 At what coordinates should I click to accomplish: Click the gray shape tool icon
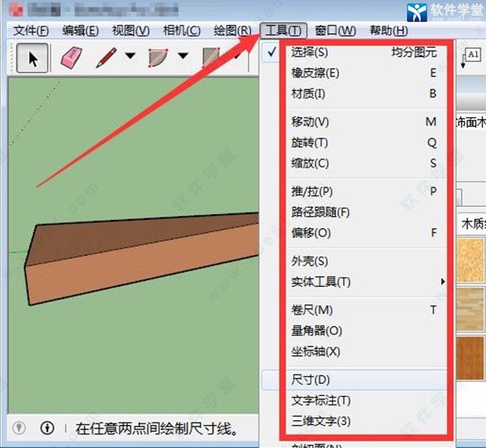[211, 58]
